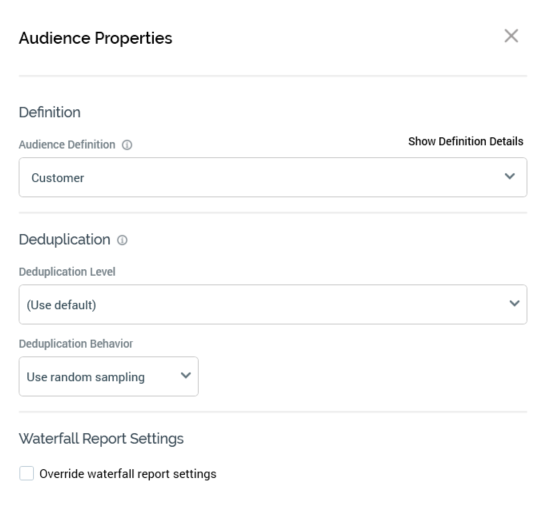Open the Deduplication Behavior dropdown
The width and height of the screenshot is (541, 508).
pos(109,377)
